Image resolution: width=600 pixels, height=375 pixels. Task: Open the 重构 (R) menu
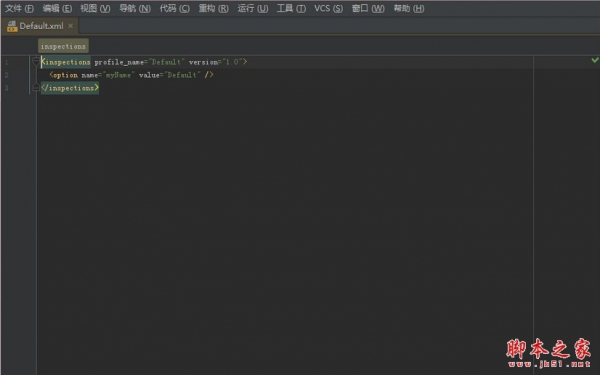pos(214,8)
